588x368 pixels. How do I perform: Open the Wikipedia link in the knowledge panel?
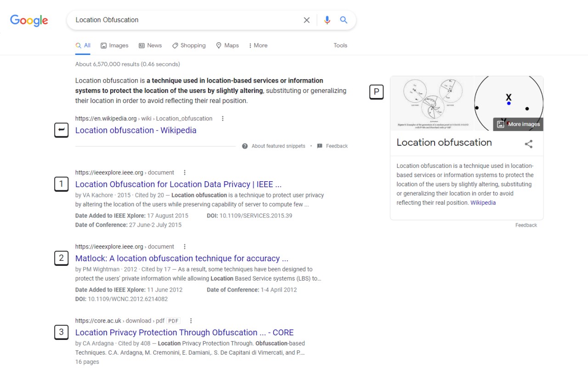[x=483, y=203]
